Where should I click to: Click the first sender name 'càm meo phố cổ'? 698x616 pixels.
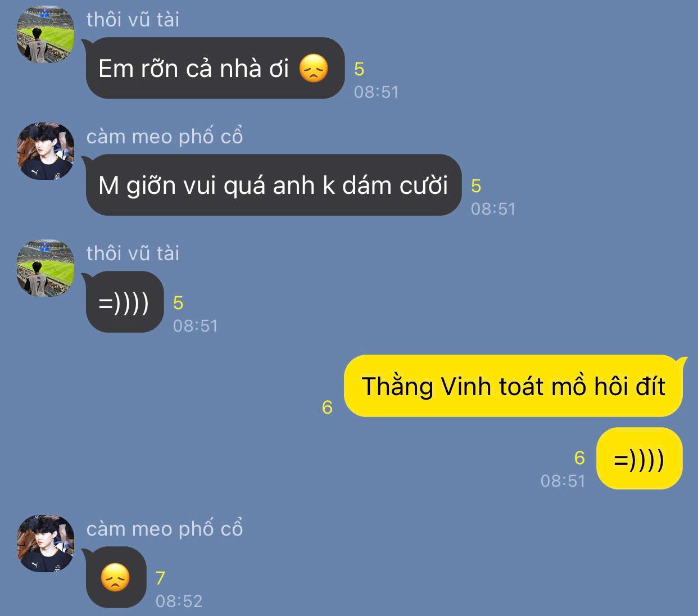tap(165, 137)
